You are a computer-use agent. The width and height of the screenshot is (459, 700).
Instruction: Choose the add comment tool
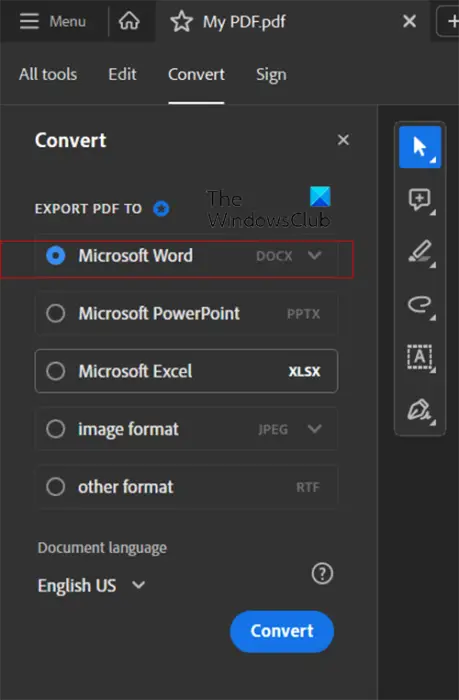point(420,199)
